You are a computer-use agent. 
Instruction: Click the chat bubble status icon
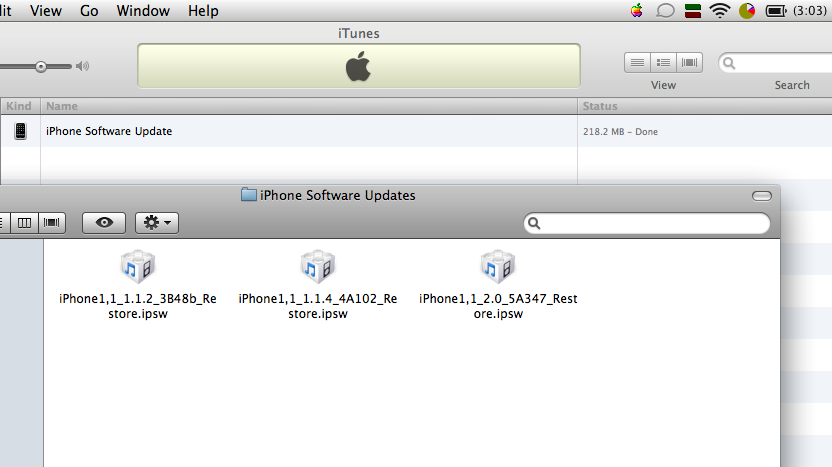(665, 11)
